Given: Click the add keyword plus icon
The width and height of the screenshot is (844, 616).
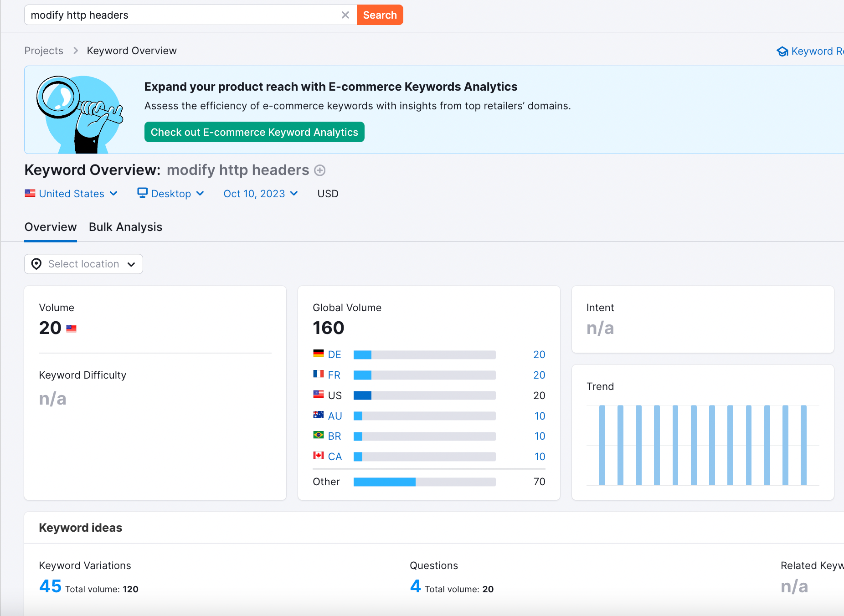Looking at the screenshot, I should (320, 170).
